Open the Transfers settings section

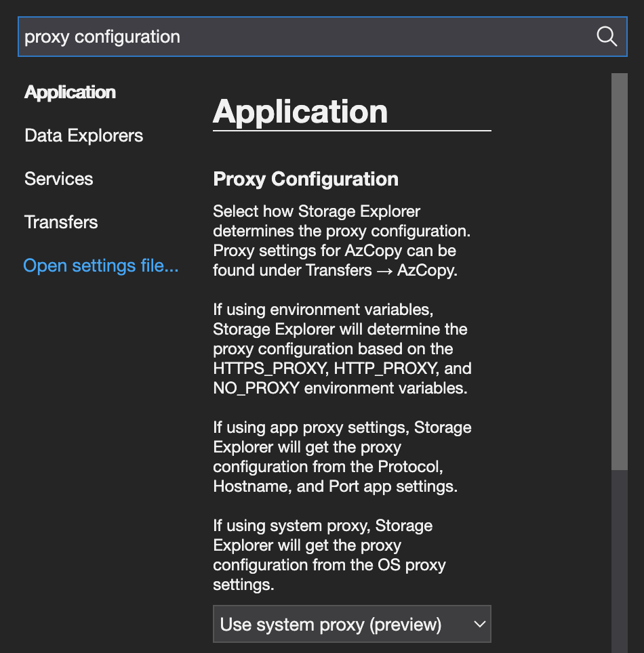coord(60,222)
